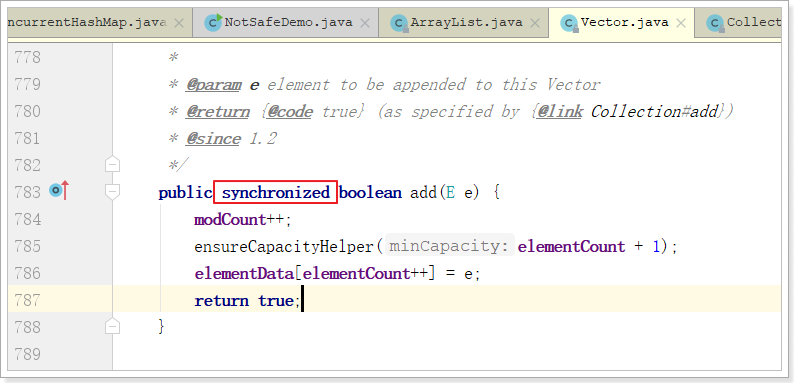The height and width of the screenshot is (383, 794).
Task: Toggle the fold end marker at line 788
Action: point(112,327)
